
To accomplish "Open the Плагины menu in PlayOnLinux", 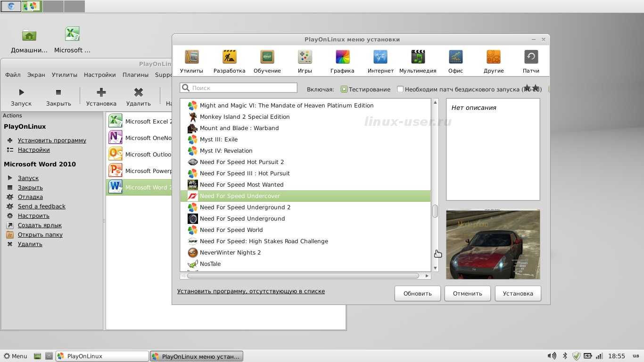I will pos(135,75).
